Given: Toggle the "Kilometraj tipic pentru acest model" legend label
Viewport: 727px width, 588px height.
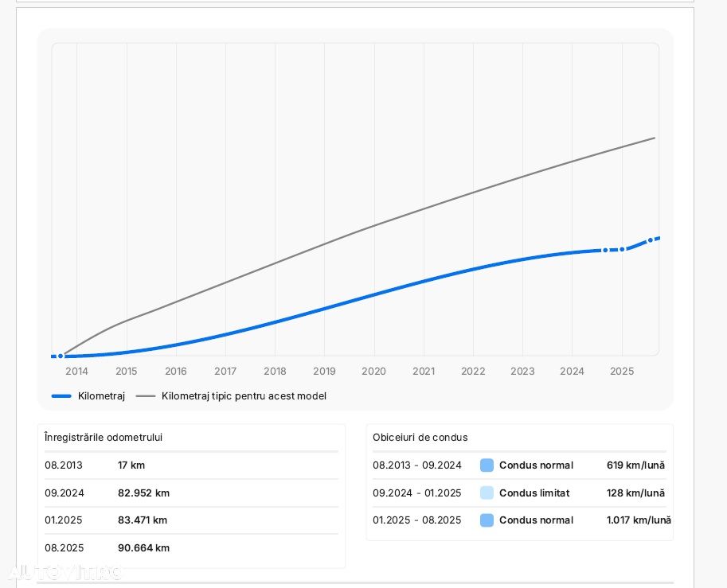Looking at the screenshot, I should [x=244, y=396].
